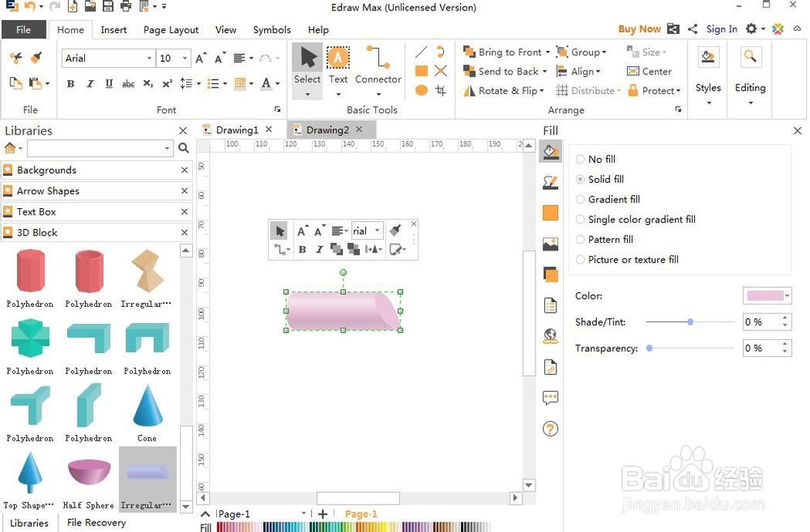Image resolution: width=810 pixels, height=532 pixels.
Task: Open the font size 10 dropdown
Action: pyautogui.click(x=185, y=57)
